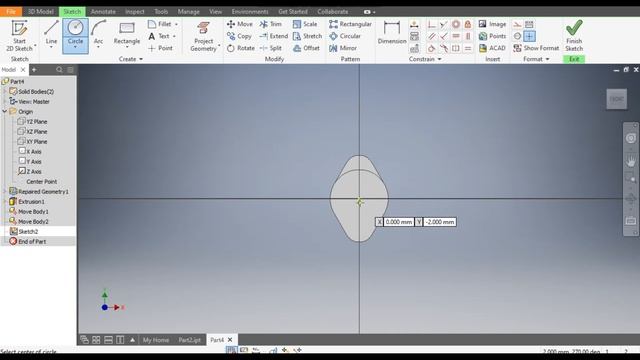Image resolution: width=640 pixels, height=360 pixels.
Task: Split a sketch curve
Action: [x=271, y=48]
